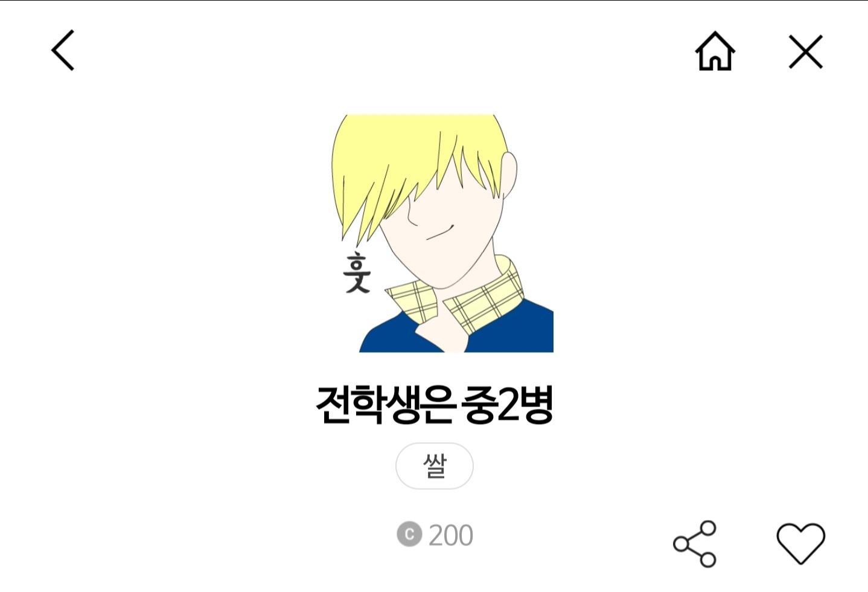Open the 전학생은 중2병 title
This screenshot has height=592, width=868.
(435, 404)
